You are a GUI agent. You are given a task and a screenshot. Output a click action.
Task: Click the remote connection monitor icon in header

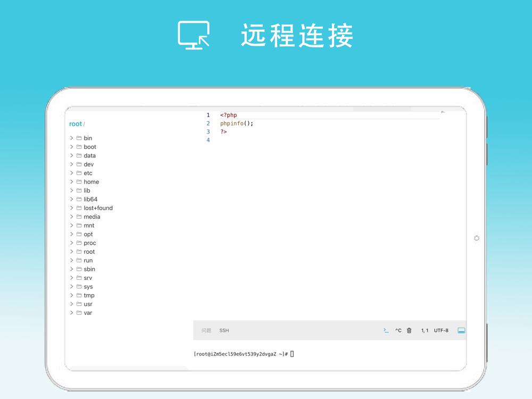[194, 35]
